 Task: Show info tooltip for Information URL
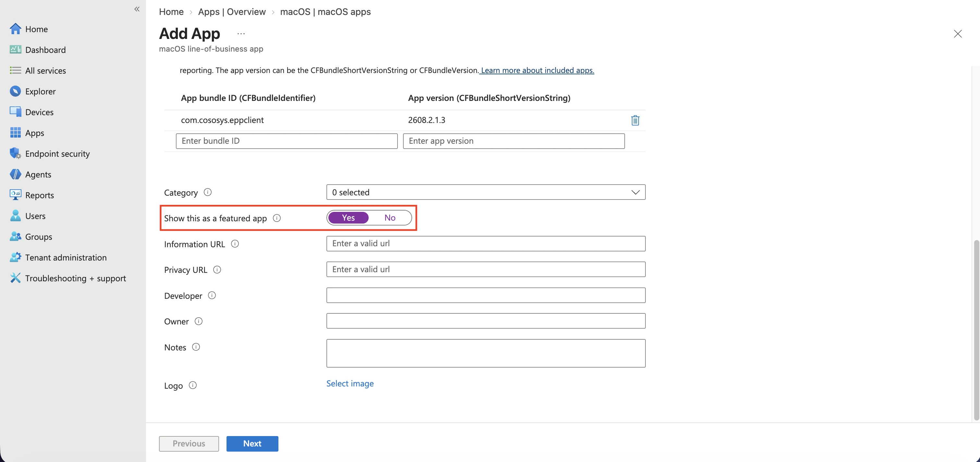pos(235,244)
